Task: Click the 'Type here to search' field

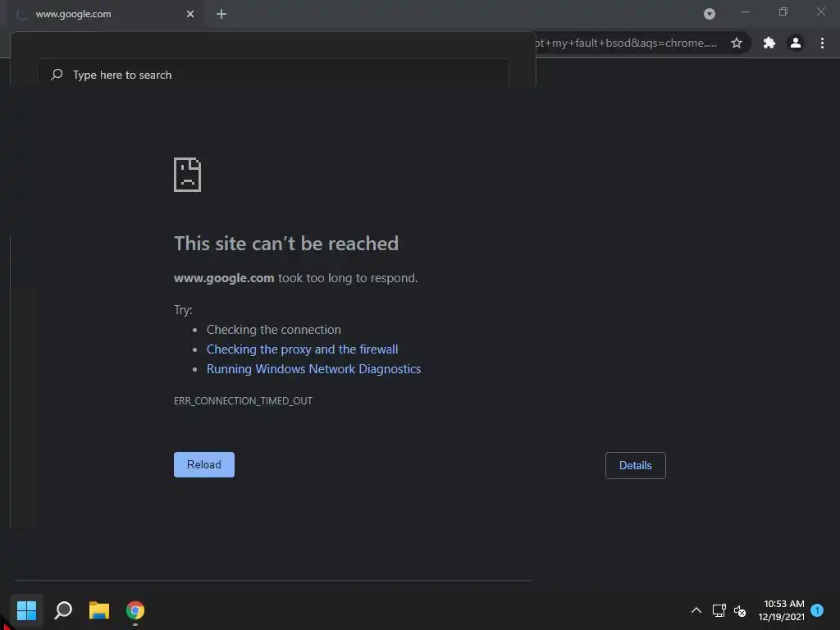Action: (x=273, y=75)
